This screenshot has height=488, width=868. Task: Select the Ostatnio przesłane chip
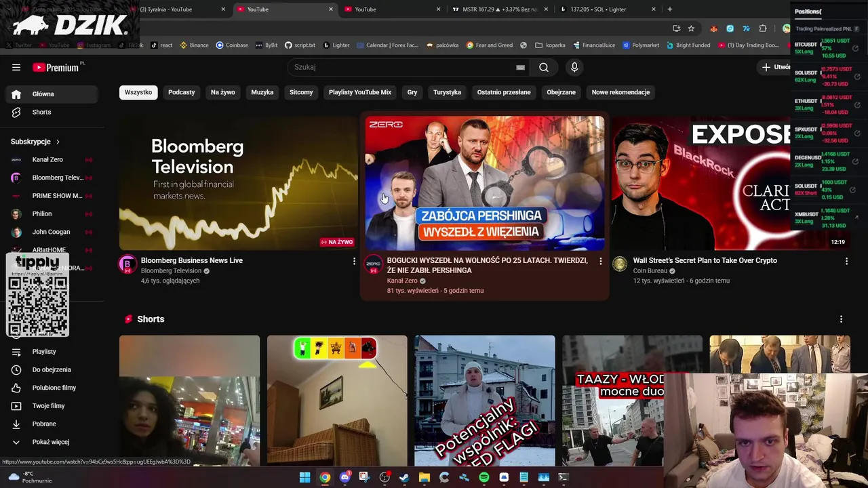point(504,92)
